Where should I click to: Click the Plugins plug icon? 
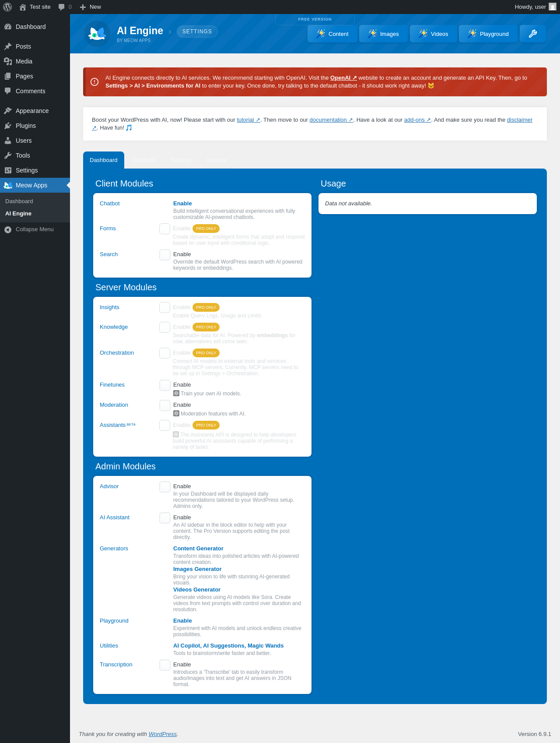point(8,126)
